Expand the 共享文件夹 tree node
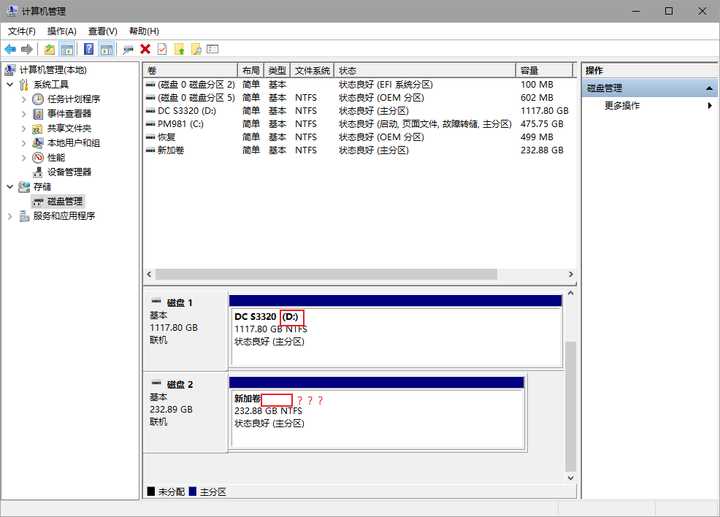The width and height of the screenshot is (720, 517). (x=23, y=129)
